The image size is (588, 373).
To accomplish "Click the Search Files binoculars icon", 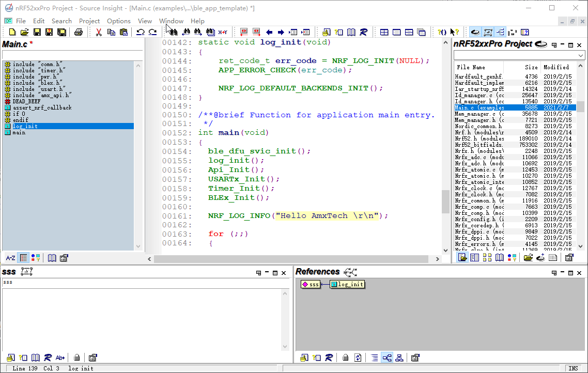I will pos(210,32).
